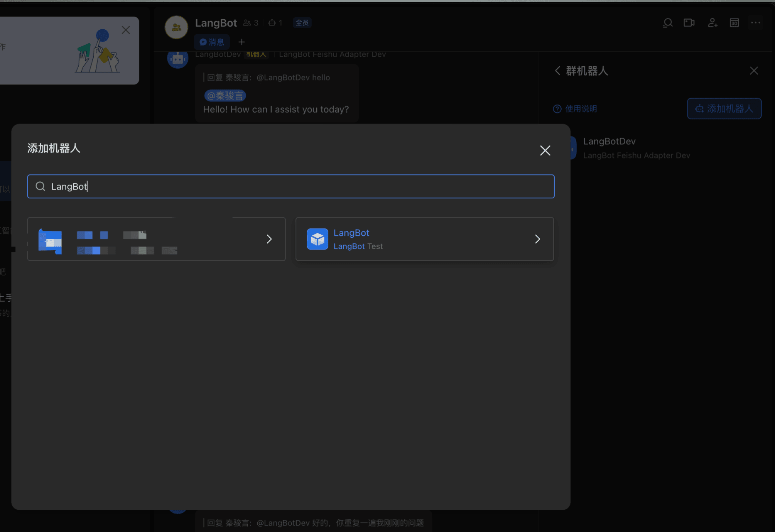Click the plus icon to add a new tab
The image size is (775, 532).
tap(241, 42)
